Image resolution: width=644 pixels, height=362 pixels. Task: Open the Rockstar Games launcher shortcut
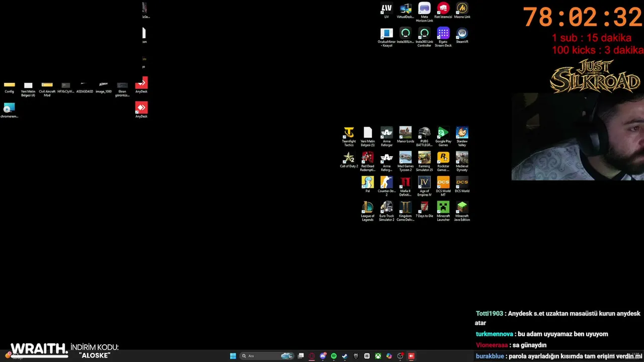[x=443, y=162]
